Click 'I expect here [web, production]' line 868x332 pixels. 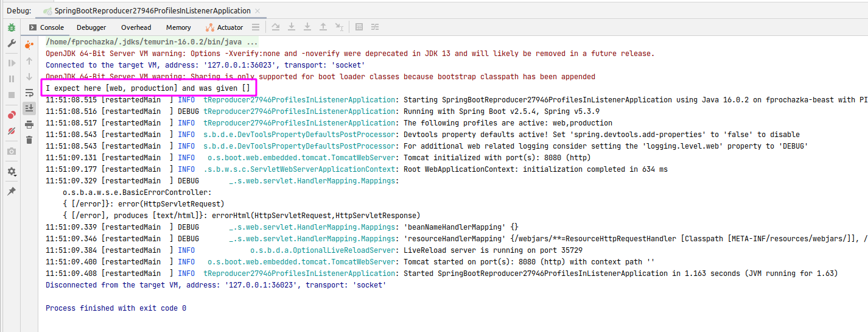coord(148,88)
